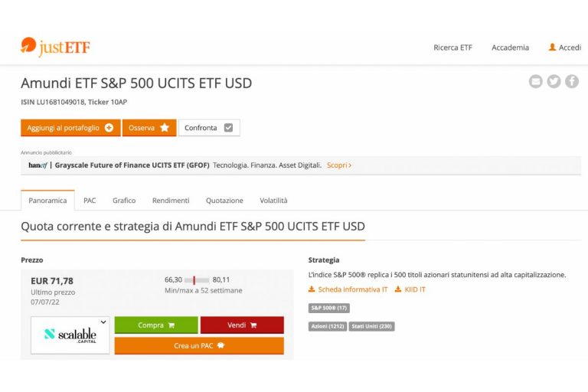Click the 52-week min/max range marker
Viewport: 588px width, 392px height.
point(194,280)
